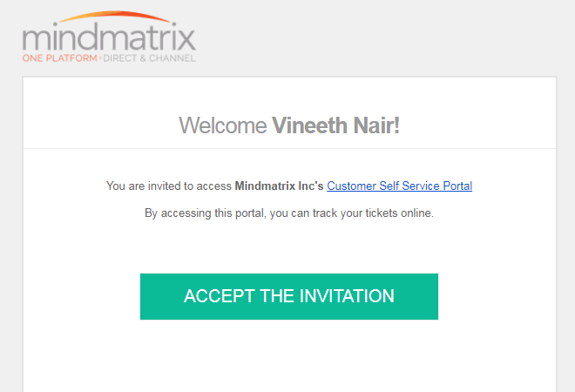Click the bold Vineeth Nair! name
This screenshot has height=392, width=575.
point(335,125)
